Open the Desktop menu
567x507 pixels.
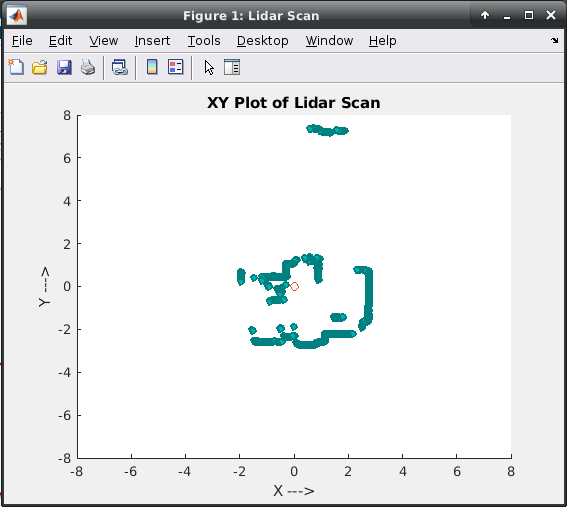(263, 41)
